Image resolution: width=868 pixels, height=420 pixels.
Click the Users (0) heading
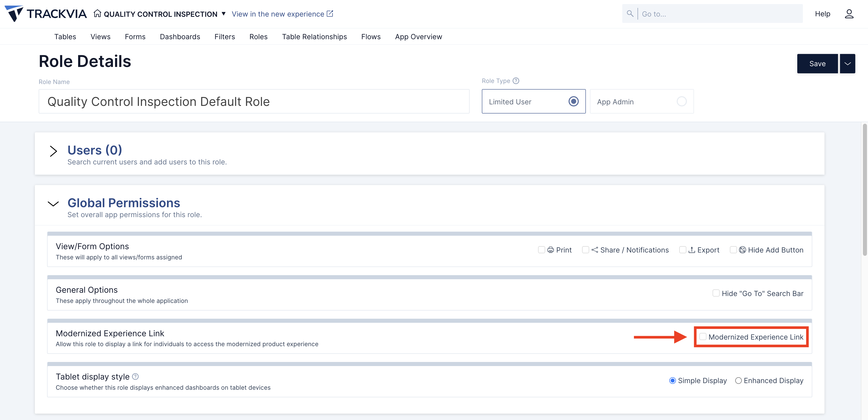coord(95,150)
